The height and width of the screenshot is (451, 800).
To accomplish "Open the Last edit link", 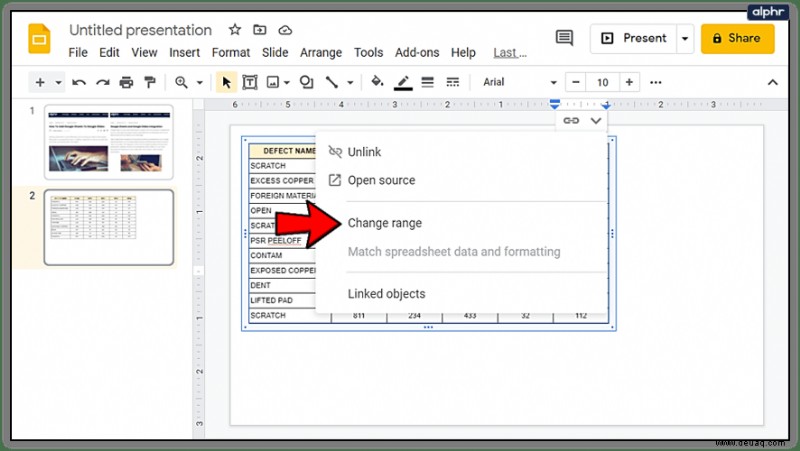I will pyautogui.click(x=510, y=53).
